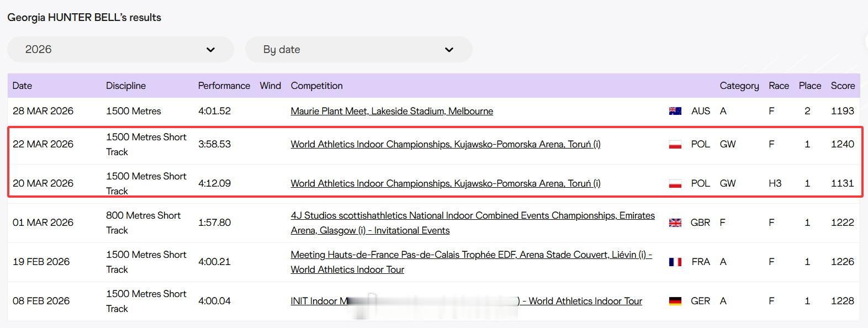Click the Australian flag icon
Image resolution: width=868 pixels, height=328 pixels.
coord(675,111)
